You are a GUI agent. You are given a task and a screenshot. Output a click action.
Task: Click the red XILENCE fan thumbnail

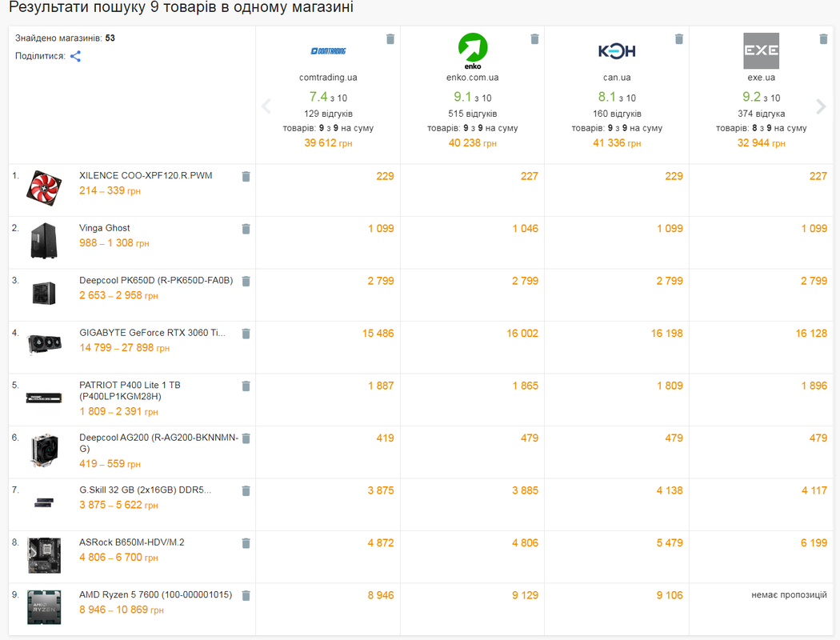[x=44, y=188]
